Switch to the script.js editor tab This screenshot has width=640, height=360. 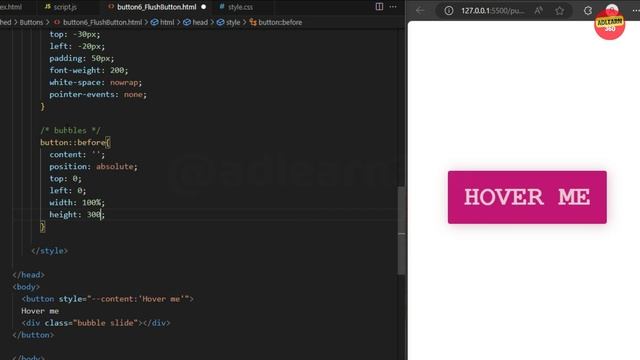coord(61,7)
